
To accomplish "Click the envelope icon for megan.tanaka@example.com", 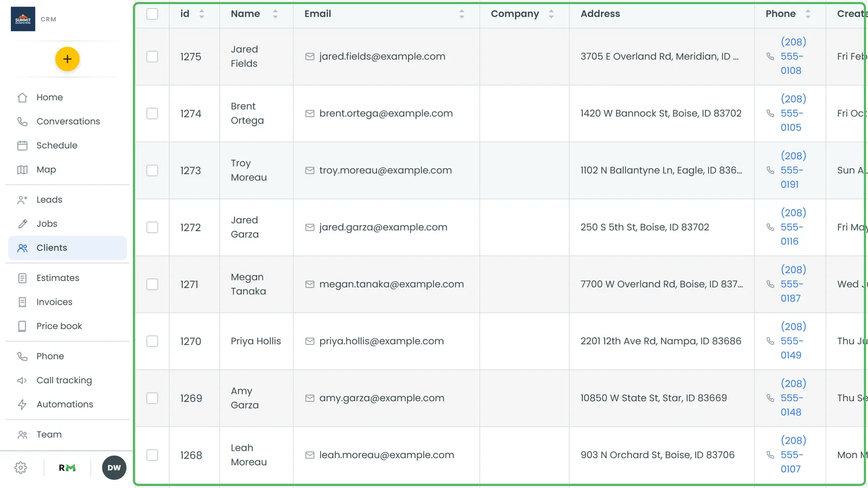I will click(x=310, y=284).
